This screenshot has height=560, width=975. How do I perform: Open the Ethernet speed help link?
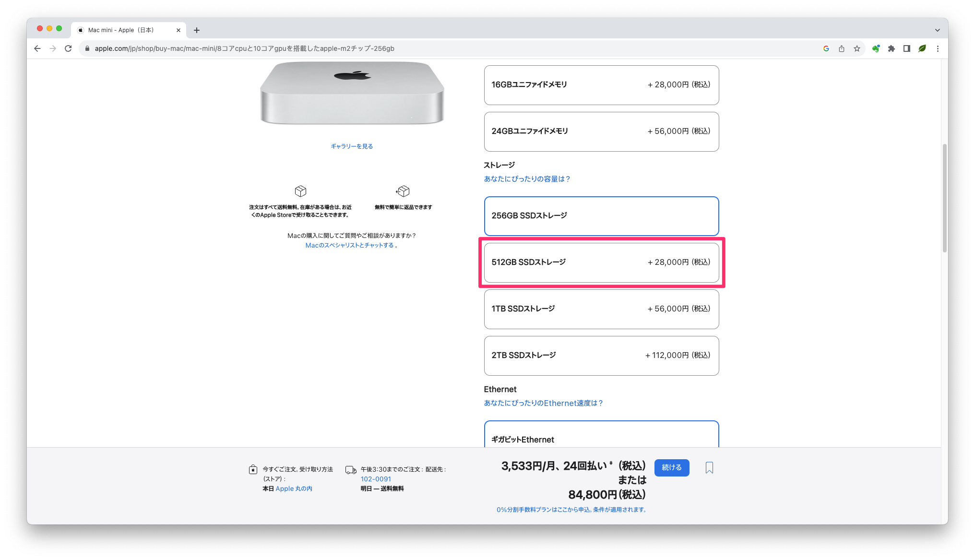coord(543,403)
